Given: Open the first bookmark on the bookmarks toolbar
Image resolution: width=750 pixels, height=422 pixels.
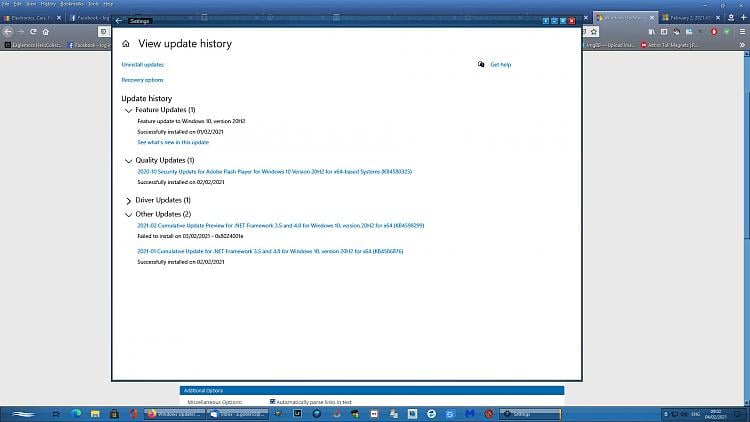Looking at the screenshot, I should 33,45.
